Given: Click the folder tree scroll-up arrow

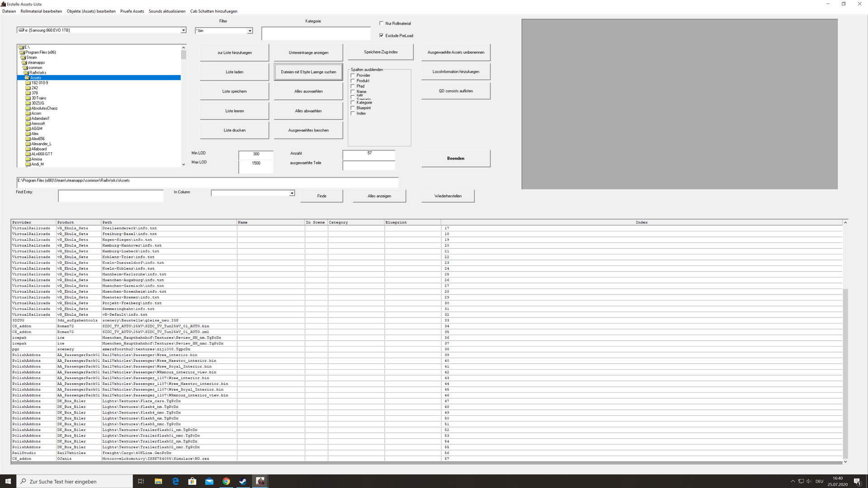Looking at the screenshot, I should click(184, 47).
